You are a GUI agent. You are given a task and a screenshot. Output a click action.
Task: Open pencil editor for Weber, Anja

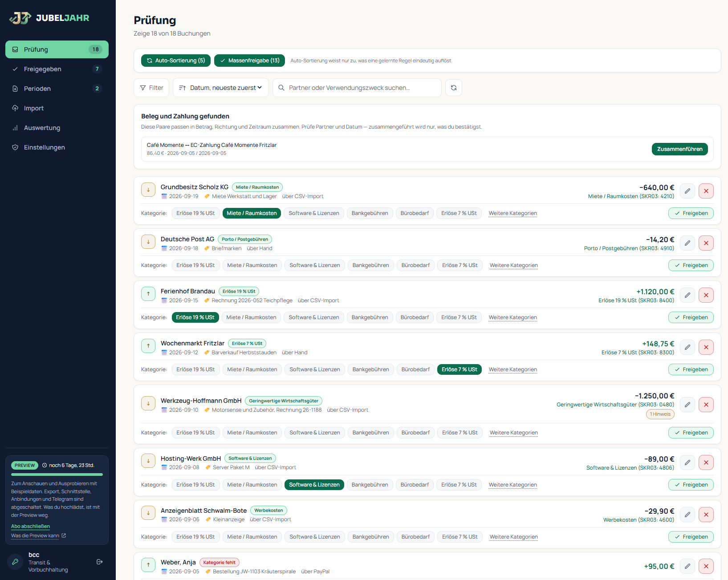coord(687,566)
